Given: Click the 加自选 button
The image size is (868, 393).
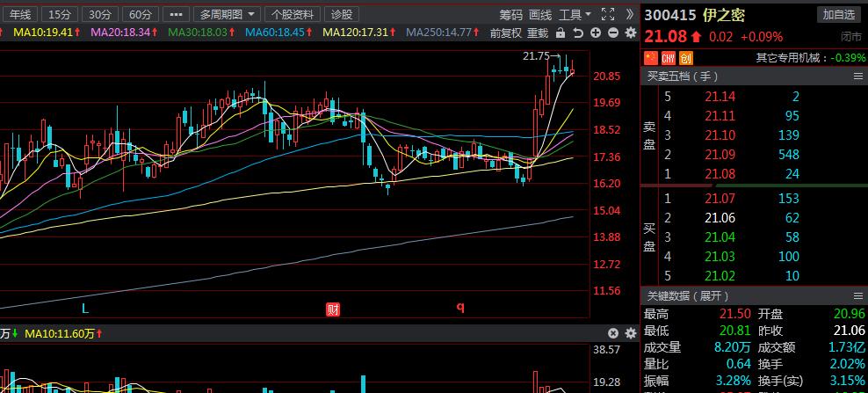Looking at the screenshot, I should (x=840, y=14).
